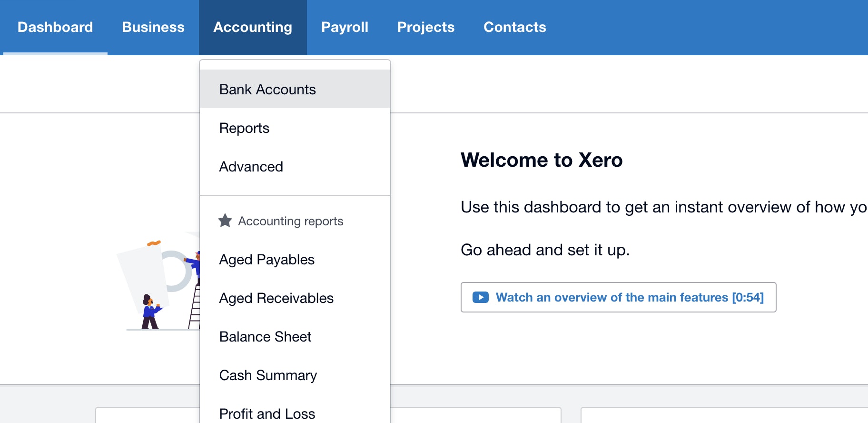This screenshot has width=868, height=423.
Task: Open the Business menu
Action: (153, 27)
